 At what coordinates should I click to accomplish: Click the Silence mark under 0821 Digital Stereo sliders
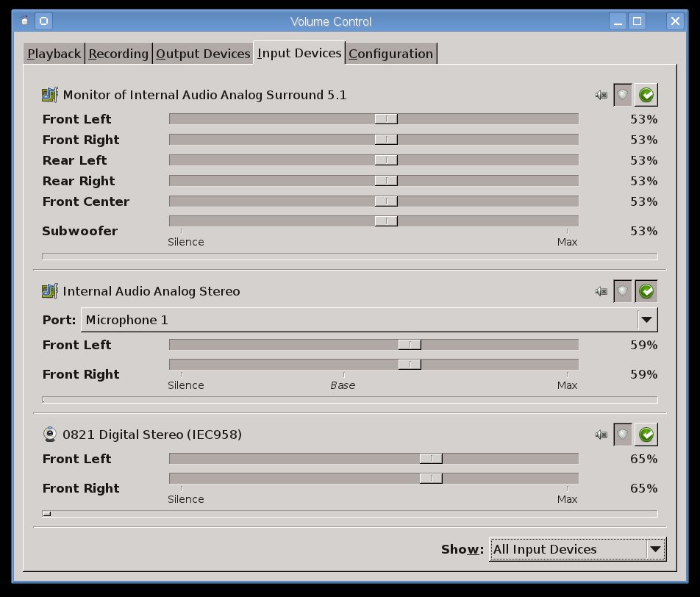[x=186, y=499]
